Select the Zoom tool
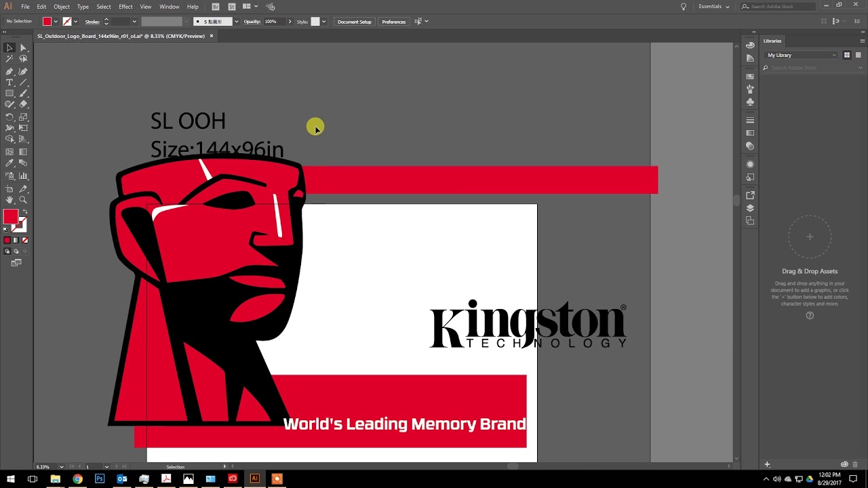Screen dimensions: 868x488 pos(23,200)
